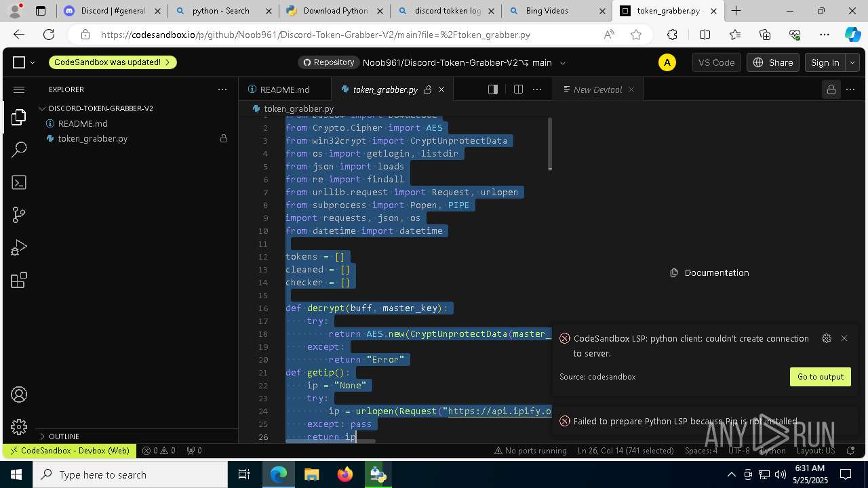This screenshot has width=868, height=488.
Task: Open the notification settings gear icon
Action: pos(826,338)
